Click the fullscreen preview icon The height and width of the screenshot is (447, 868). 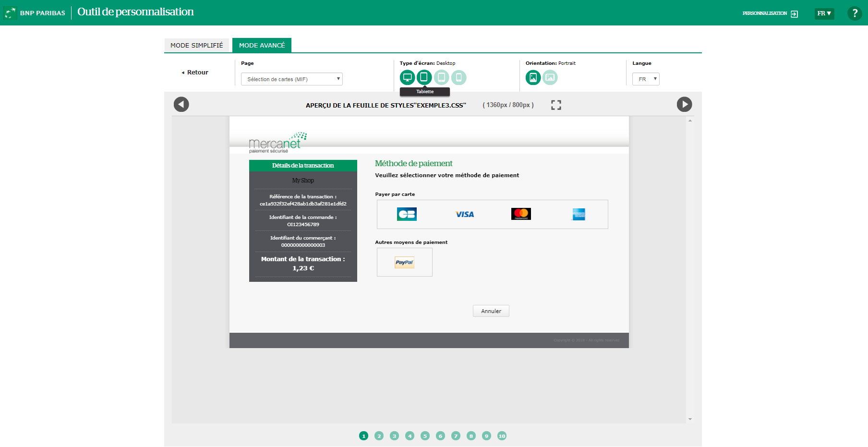tap(556, 105)
